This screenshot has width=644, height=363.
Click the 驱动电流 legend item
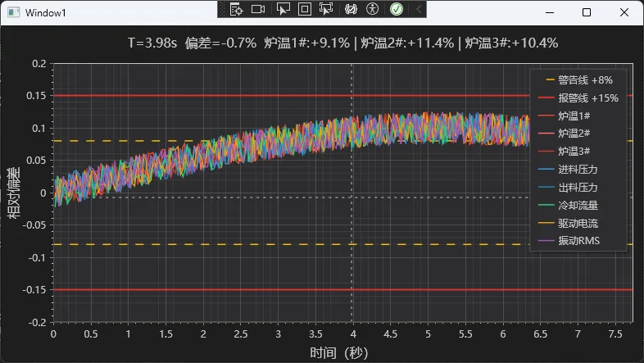578,223
